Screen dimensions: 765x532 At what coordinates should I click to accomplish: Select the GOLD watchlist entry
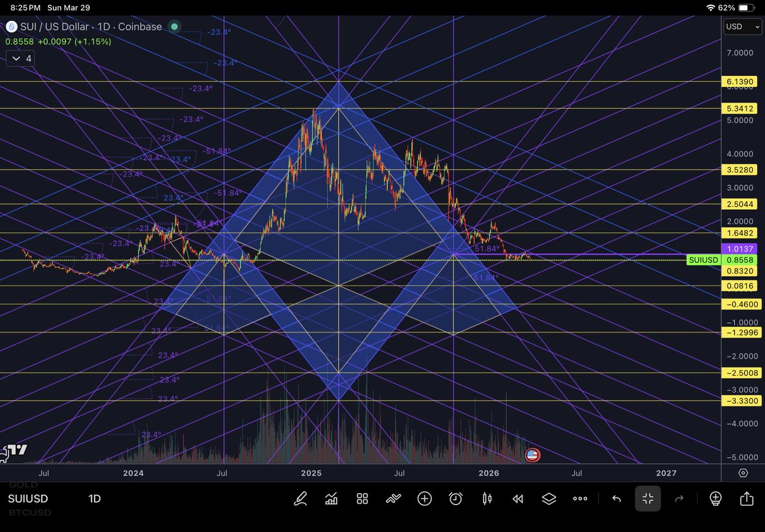point(22,485)
